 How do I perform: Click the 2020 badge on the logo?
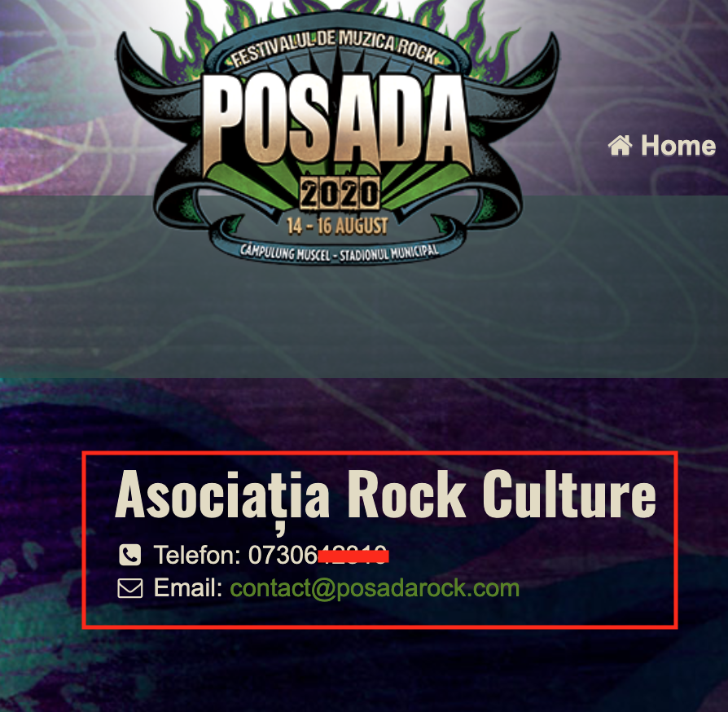point(340,193)
